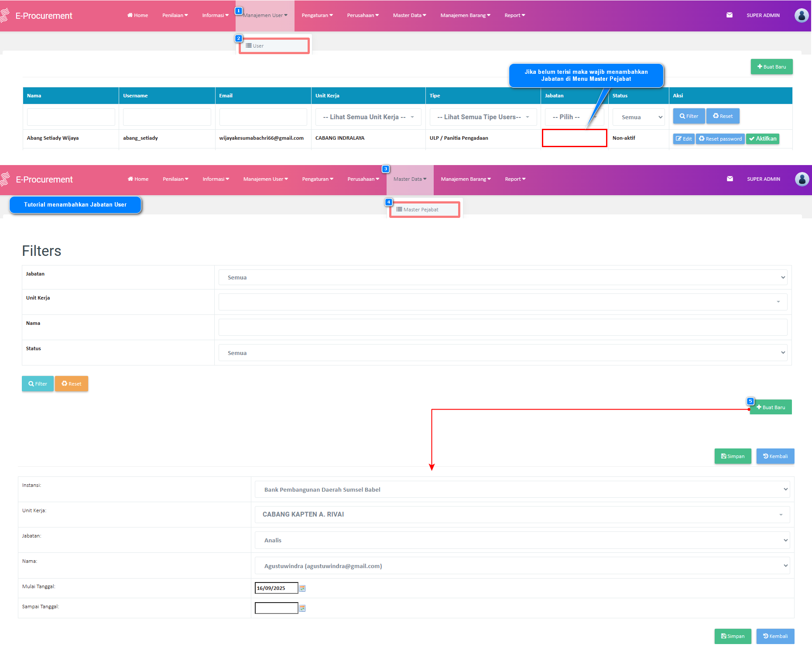Open the Jabatan dropdown showing Analis
Viewport: 812px width, 648px height.
(x=522, y=540)
